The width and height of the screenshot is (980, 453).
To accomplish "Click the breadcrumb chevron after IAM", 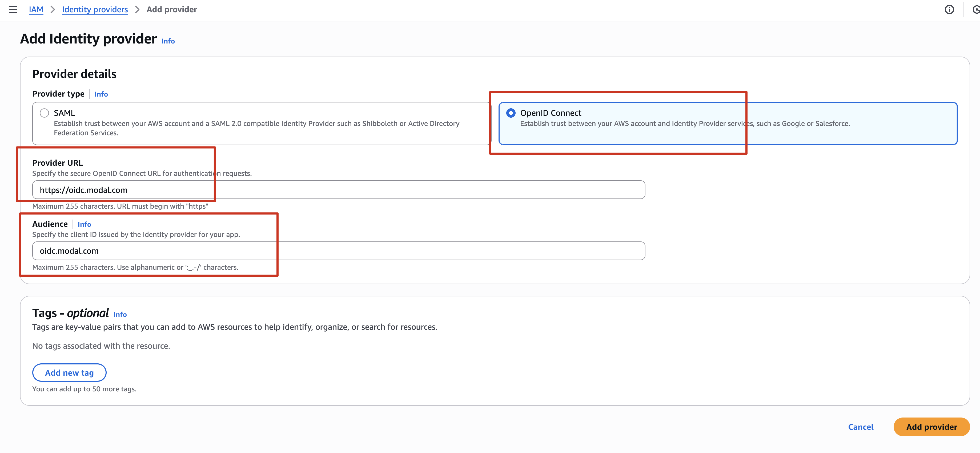I will tap(53, 10).
